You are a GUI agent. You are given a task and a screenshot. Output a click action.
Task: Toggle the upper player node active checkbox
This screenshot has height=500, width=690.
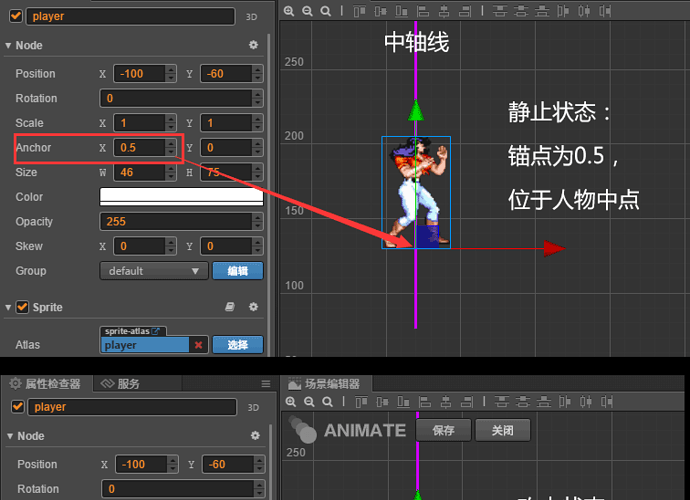[16, 16]
